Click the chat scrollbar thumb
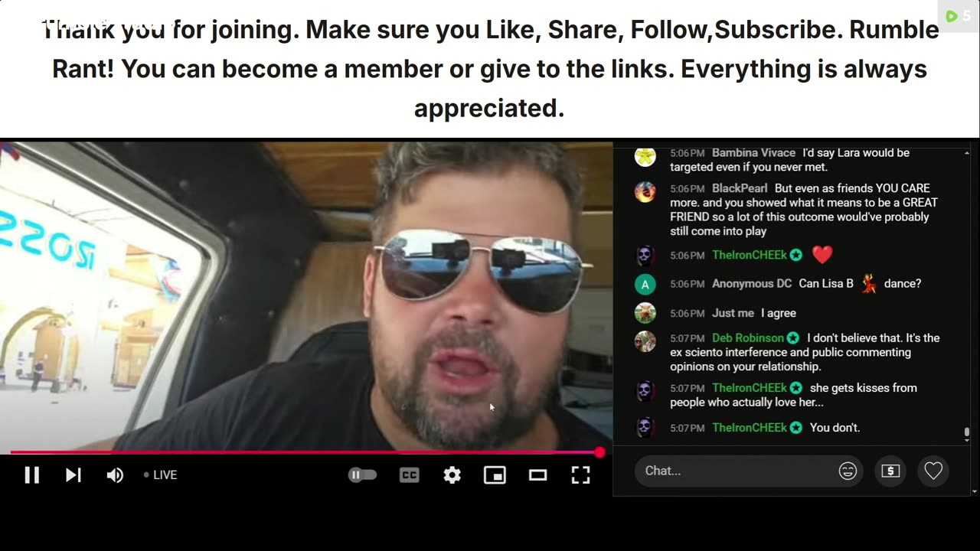 pyautogui.click(x=967, y=435)
